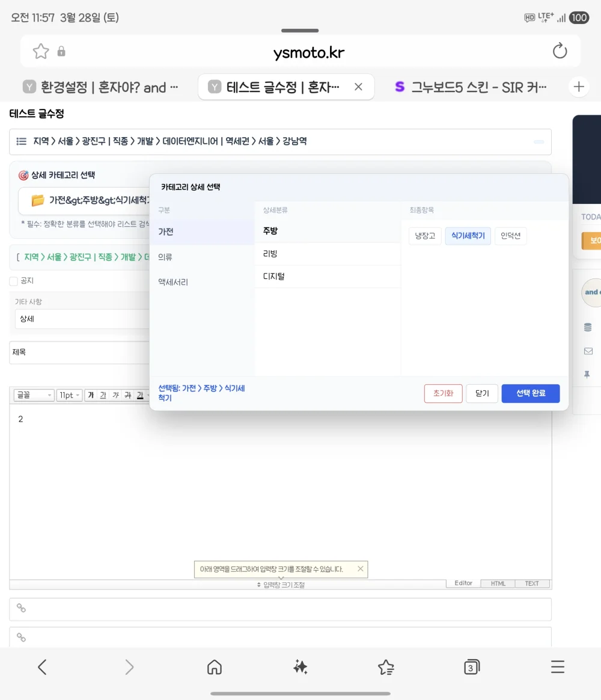The image size is (601, 700).
Task: Go forward with the browser forward arrow
Action: pos(129,667)
